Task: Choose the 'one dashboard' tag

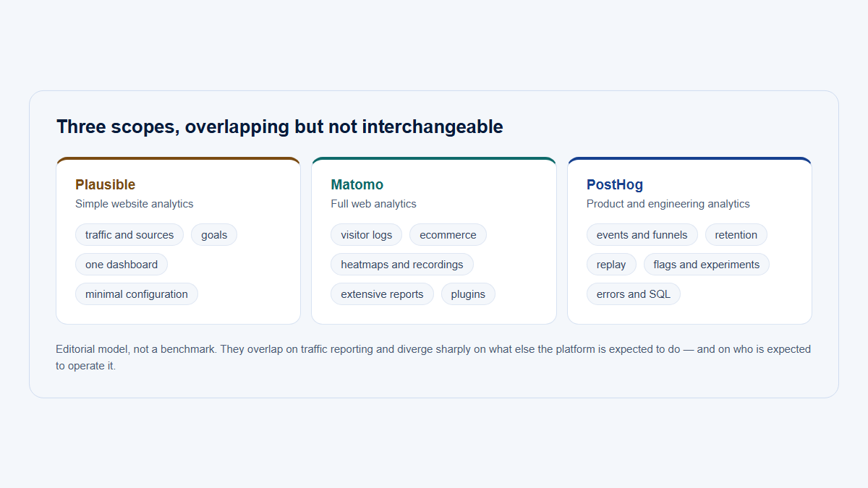Action: [x=122, y=265]
